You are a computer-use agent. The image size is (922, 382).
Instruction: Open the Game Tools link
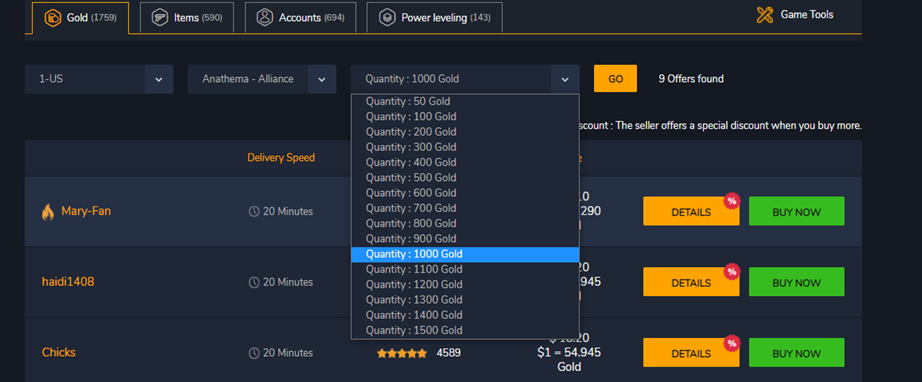click(795, 15)
